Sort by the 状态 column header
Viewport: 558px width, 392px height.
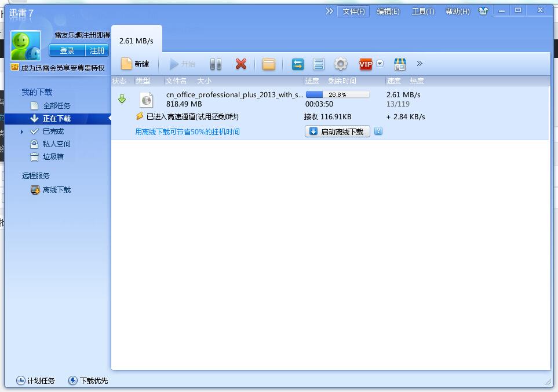pos(119,80)
